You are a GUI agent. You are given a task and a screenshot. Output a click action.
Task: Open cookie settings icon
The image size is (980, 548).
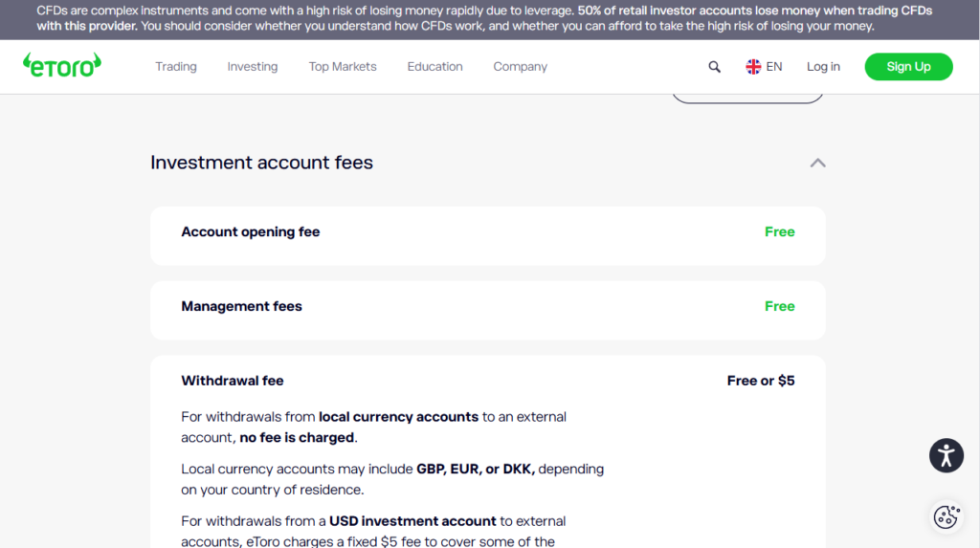946,516
